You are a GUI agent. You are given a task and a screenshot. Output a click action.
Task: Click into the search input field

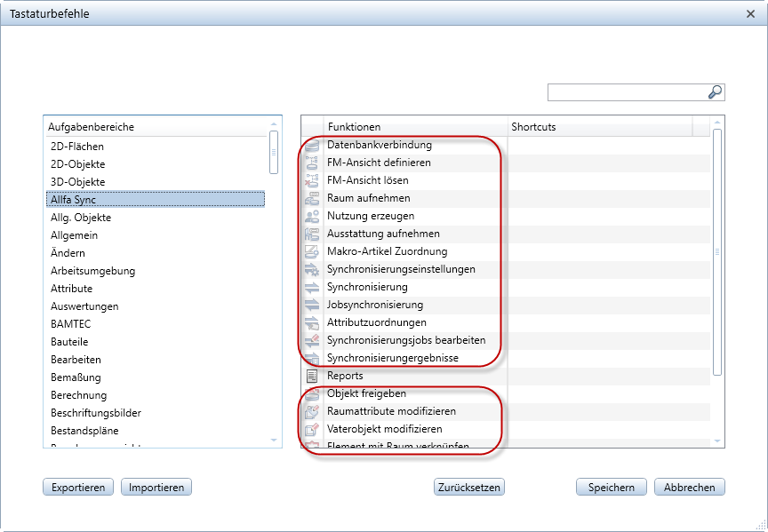[626, 92]
